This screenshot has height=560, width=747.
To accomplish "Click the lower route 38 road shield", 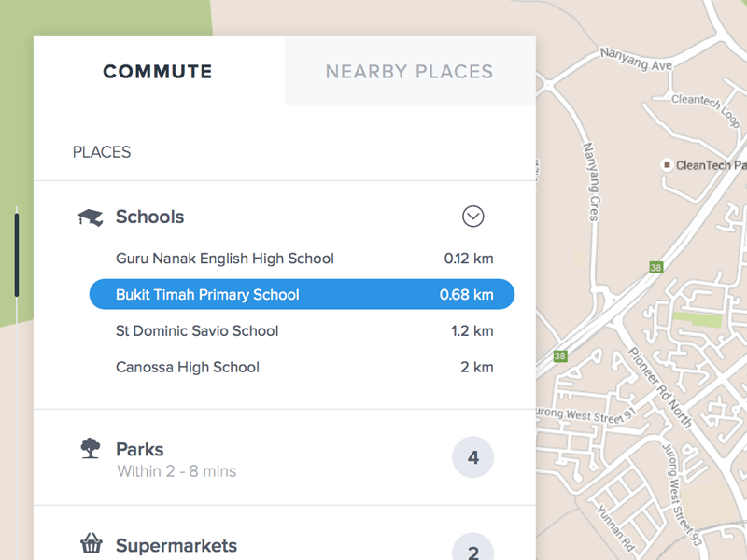I will pos(560,356).
